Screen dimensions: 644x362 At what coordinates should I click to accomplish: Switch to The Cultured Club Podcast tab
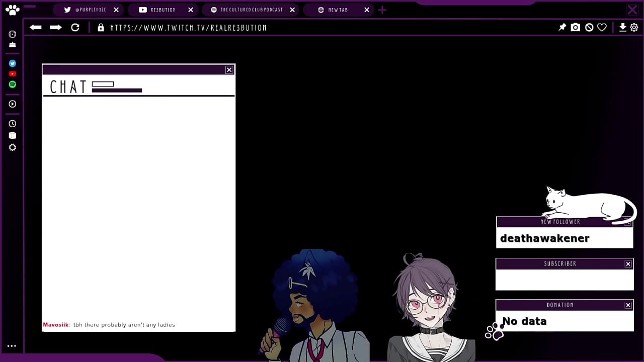[x=251, y=10]
